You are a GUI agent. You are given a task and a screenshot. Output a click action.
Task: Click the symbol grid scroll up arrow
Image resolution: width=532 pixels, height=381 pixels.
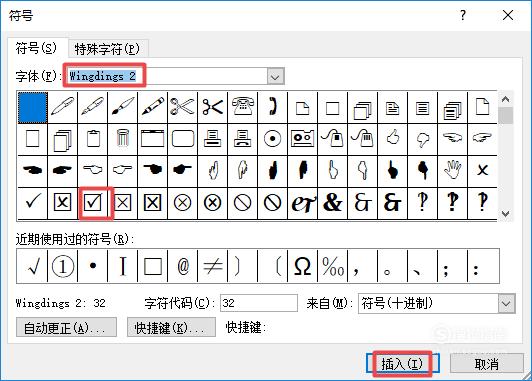coord(506,99)
